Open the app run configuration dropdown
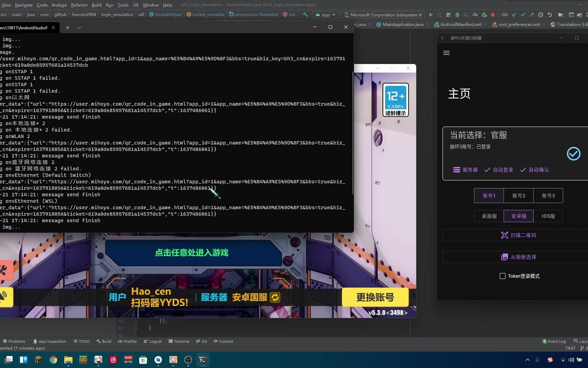Image resolution: width=588 pixels, height=368 pixels. 325,15
